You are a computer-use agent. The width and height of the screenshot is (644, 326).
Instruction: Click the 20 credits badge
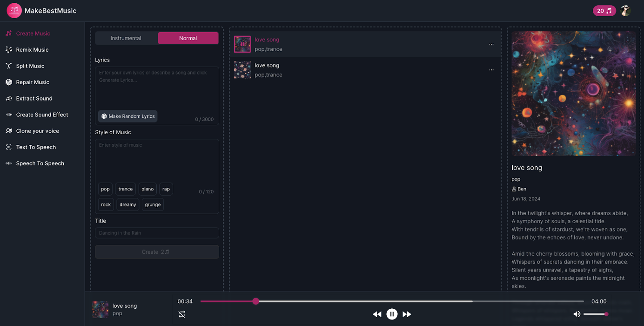click(604, 11)
